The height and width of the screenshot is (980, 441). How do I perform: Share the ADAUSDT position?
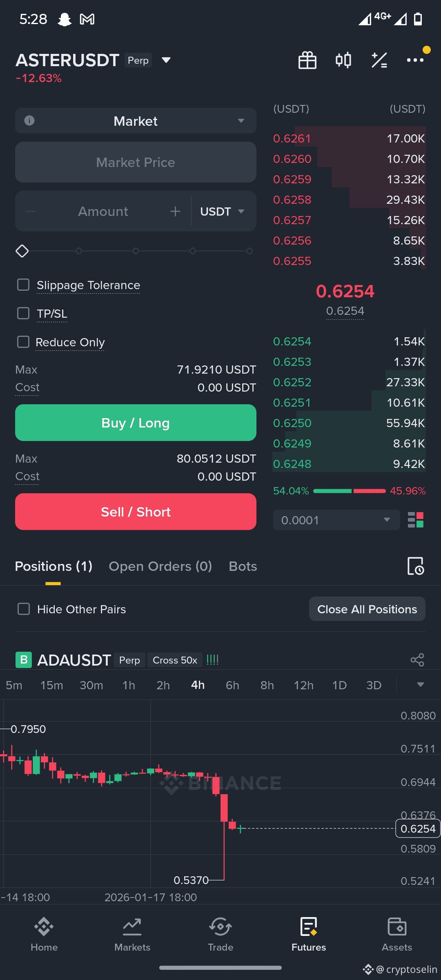click(417, 660)
